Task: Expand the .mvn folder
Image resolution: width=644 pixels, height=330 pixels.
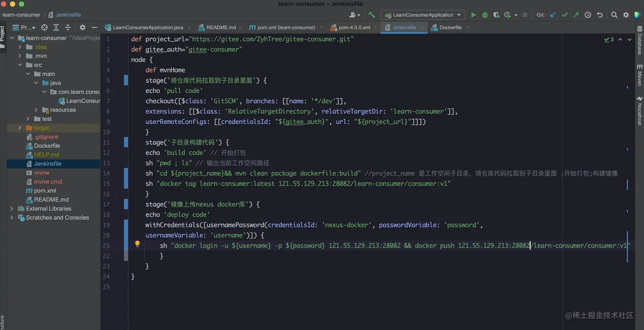Action: point(20,56)
